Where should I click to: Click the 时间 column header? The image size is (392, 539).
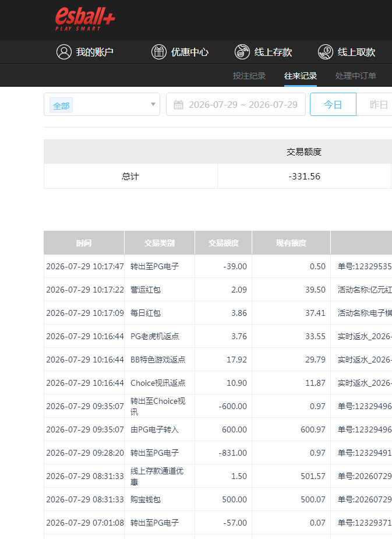click(x=84, y=242)
